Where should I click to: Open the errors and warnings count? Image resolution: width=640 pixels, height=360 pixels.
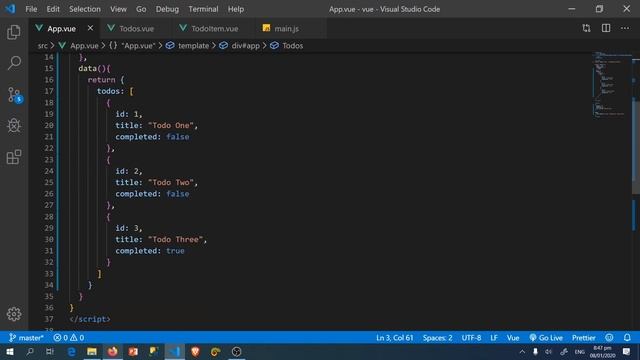coord(69,338)
